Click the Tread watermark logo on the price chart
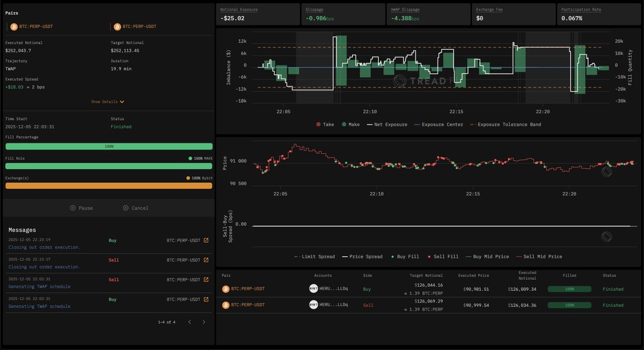This screenshot has width=644, height=350. 606,172
